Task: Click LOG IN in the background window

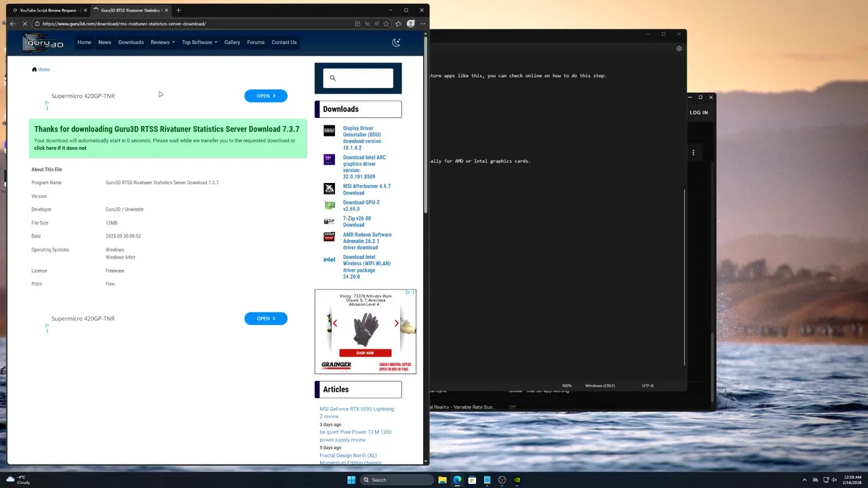Action: pyautogui.click(x=698, y=113)
